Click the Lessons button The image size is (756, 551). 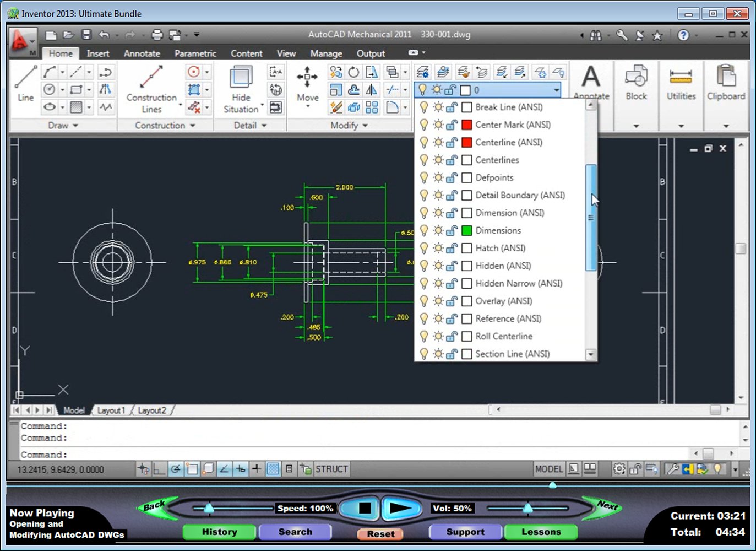click(541, 532)
